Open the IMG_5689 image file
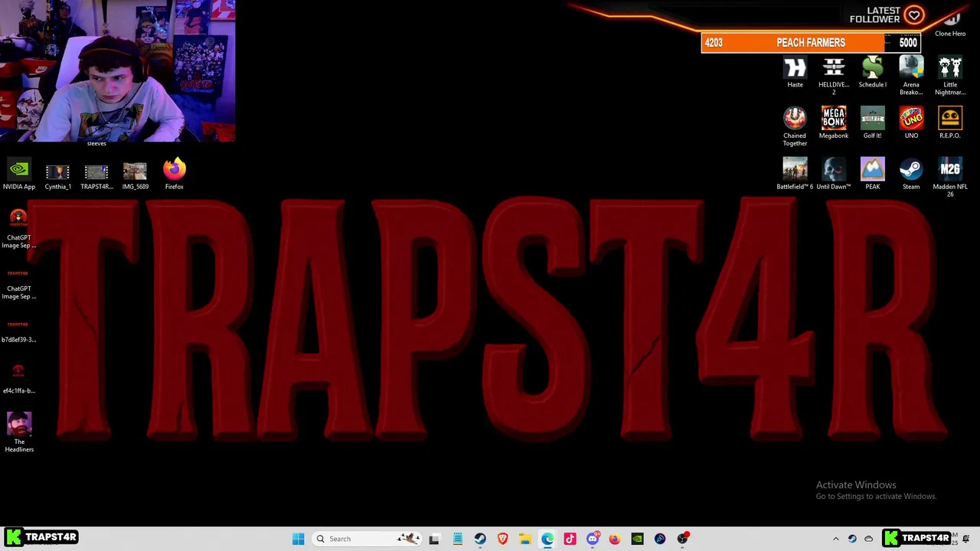980x551 pixels. tap(135, 174)
